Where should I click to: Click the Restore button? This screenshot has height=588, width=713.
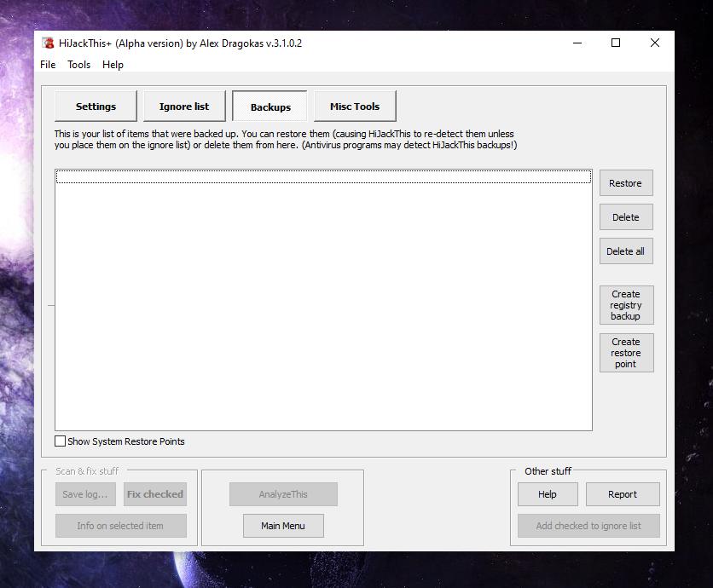[626, 183]
